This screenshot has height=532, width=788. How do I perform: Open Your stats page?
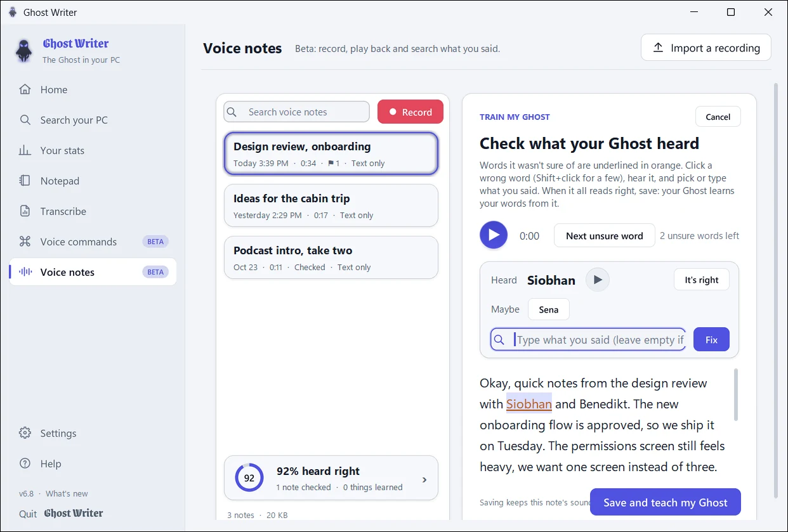(x=93, y=150)
